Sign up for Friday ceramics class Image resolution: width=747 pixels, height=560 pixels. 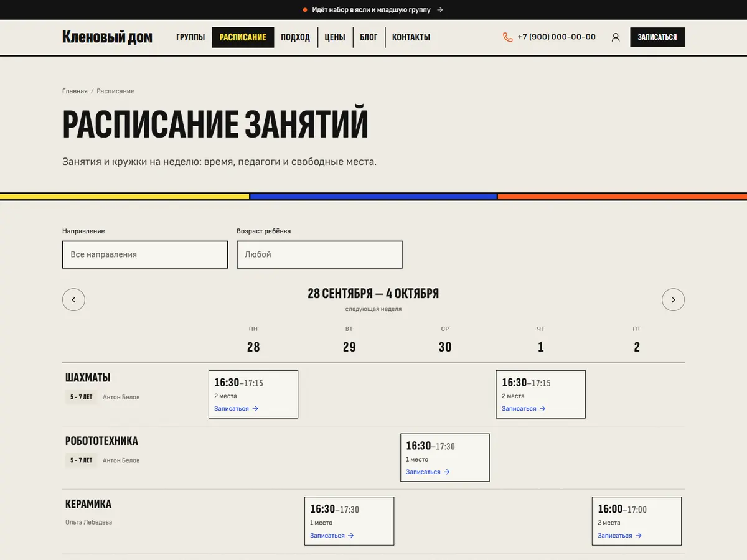[619, 536]
